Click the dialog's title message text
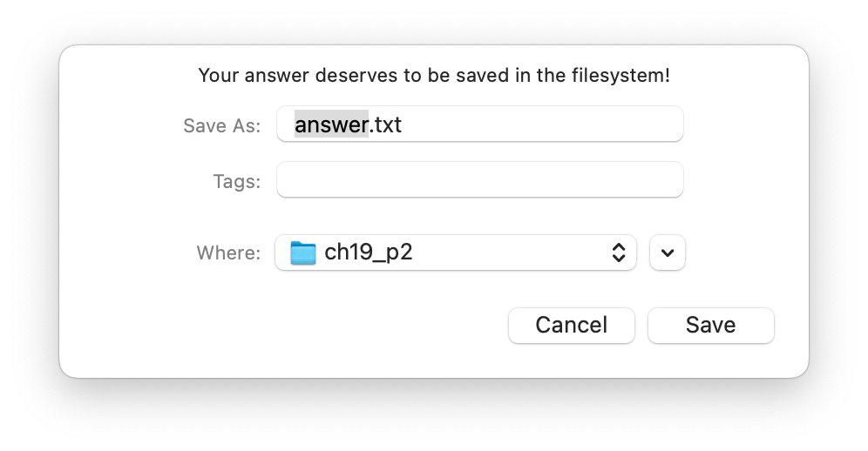The height and width of the screenshot is (451, 868). point(434,75)
